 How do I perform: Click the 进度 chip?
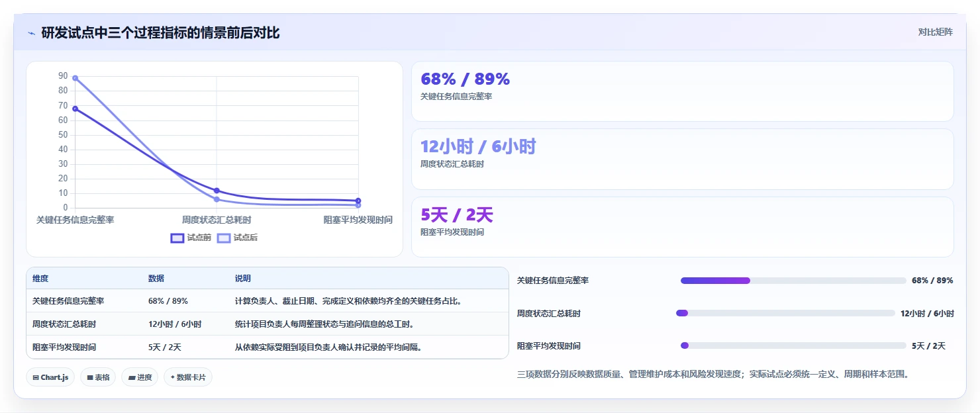coord(140,377)
